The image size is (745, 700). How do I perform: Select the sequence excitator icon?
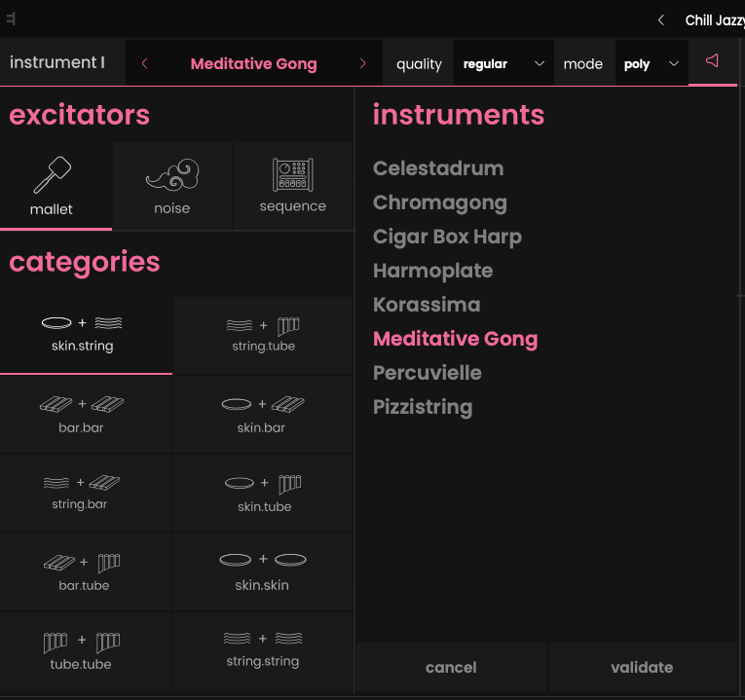[x=292, y=174]
